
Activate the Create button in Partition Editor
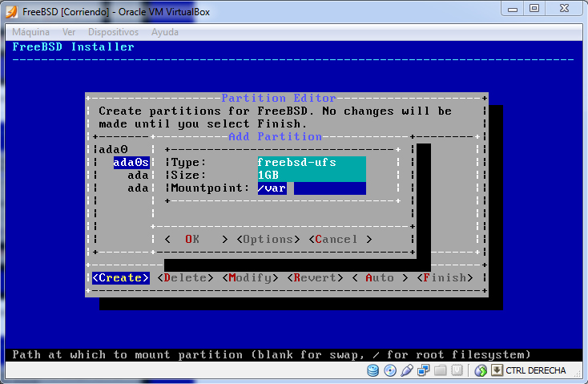121,277
